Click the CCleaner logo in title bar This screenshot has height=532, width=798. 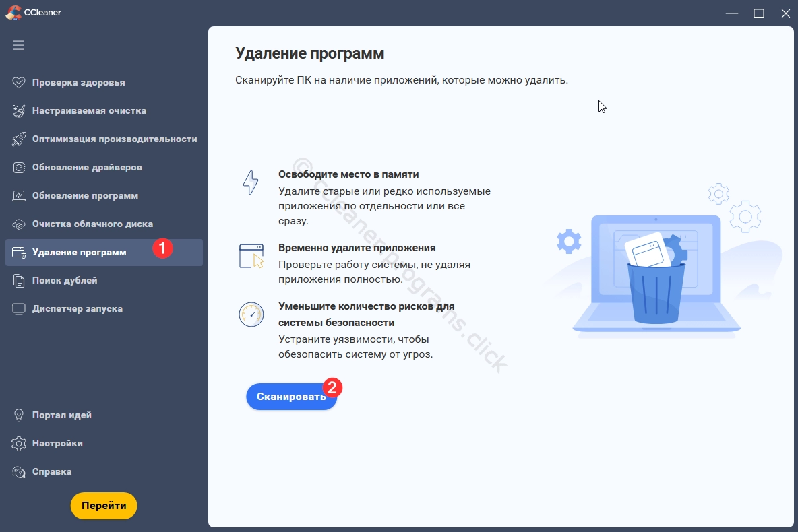pos(13,12)
